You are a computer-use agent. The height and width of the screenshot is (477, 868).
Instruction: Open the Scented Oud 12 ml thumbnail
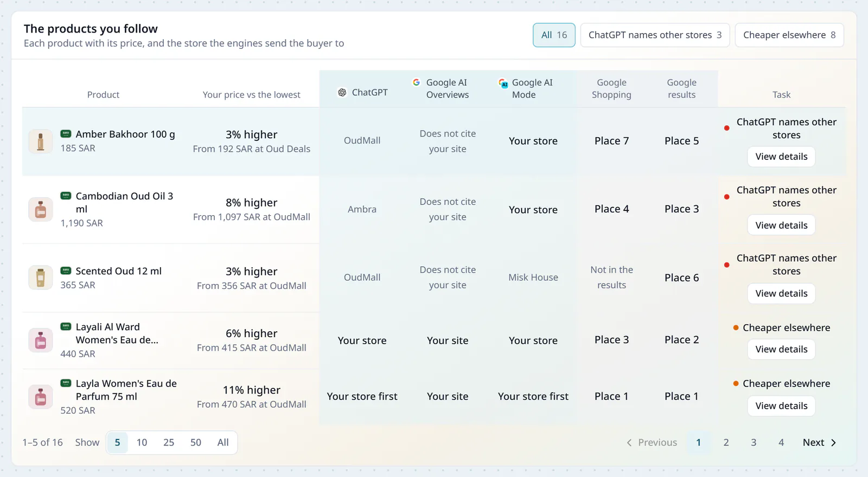tap(41, 278)
